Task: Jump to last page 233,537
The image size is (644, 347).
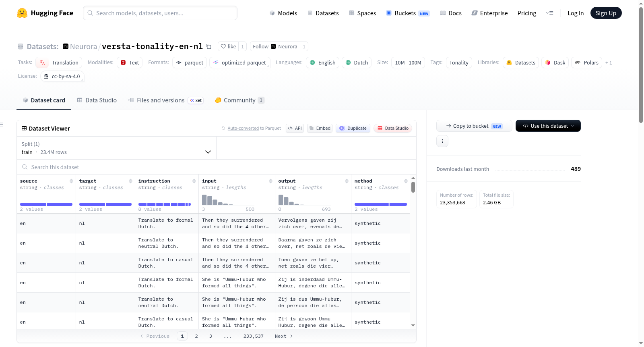Action: point(254,336)
